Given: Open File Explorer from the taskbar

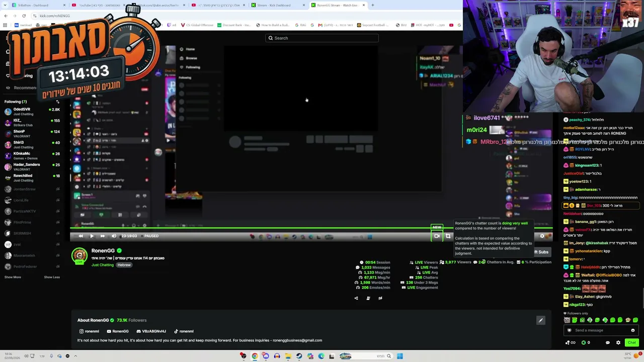Looking at the screenshot, I should 288,356.
